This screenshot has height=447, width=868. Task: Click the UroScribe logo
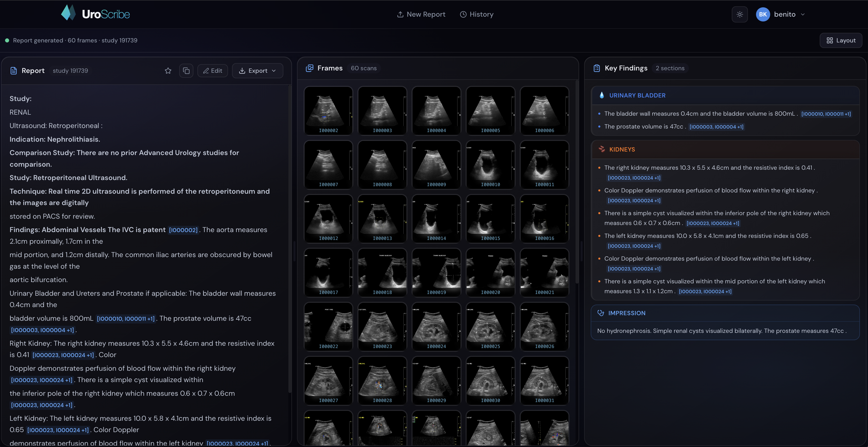(95, 14)
